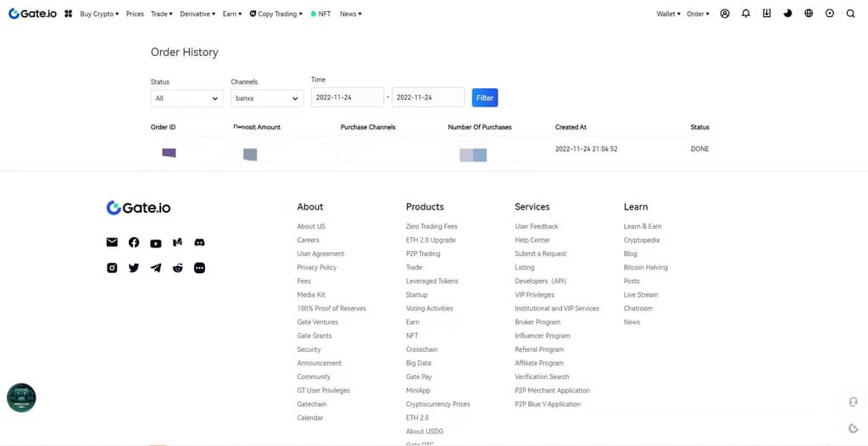This screenshot has width=868, height=446.
Task: Click the start date input field
Action: pyautogui.click(x=347, y=98)
